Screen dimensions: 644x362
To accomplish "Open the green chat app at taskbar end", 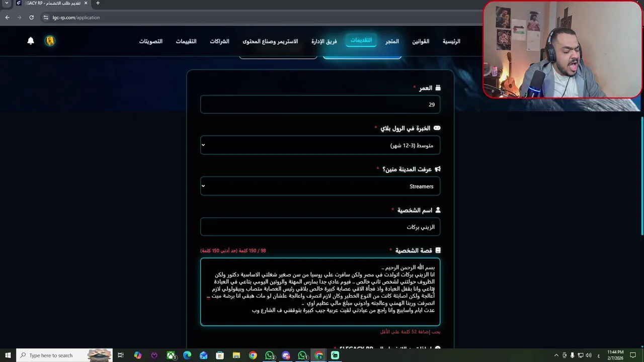I will 335,355.
